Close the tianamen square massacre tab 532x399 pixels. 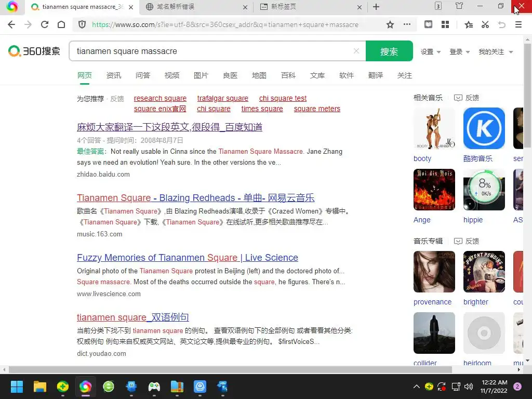point(131,7)
